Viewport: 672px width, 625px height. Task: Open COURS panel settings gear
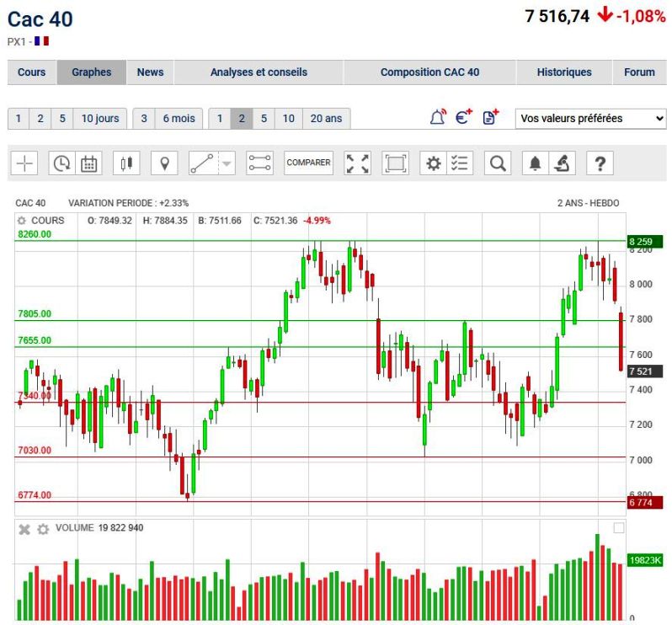pyautogui.click(x=21, y=221)
